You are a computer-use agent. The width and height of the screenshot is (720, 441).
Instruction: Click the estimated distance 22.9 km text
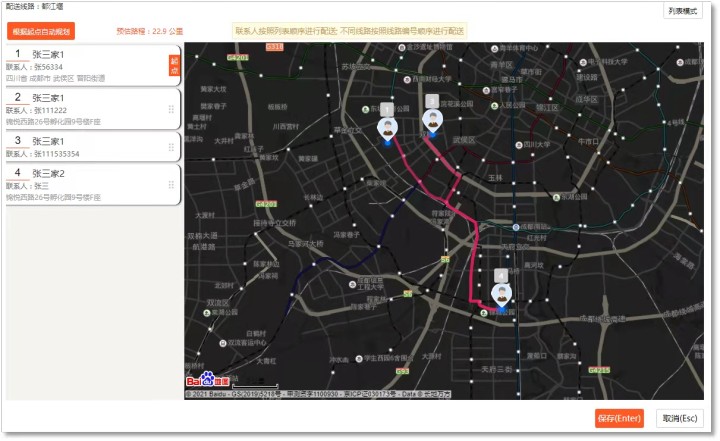[x=149, y=32]
